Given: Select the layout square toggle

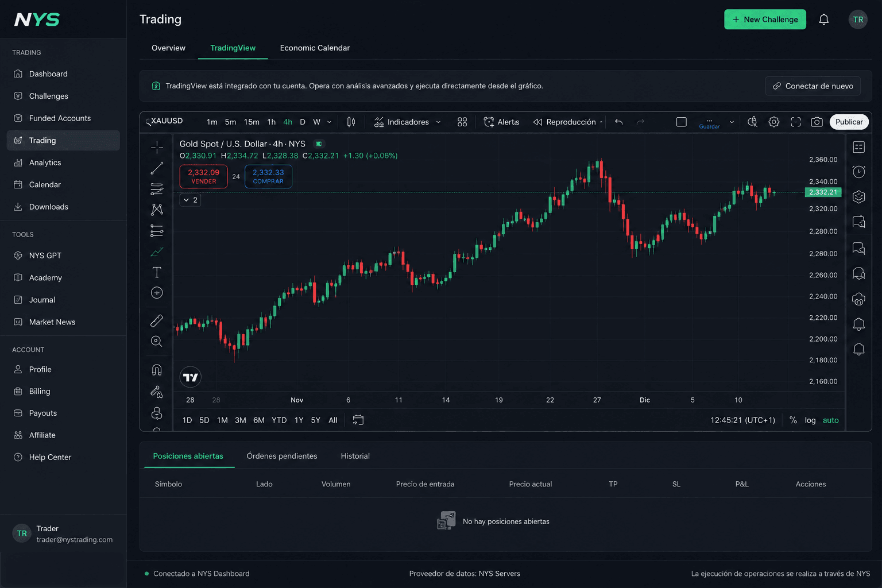Looking at the screenshot, I should [682, 122].
